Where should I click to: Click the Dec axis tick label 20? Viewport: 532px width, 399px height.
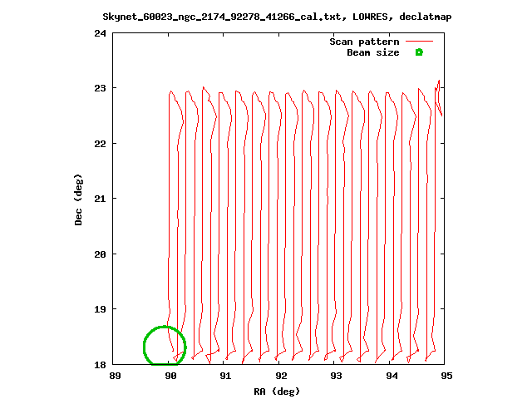coord(100,254)
